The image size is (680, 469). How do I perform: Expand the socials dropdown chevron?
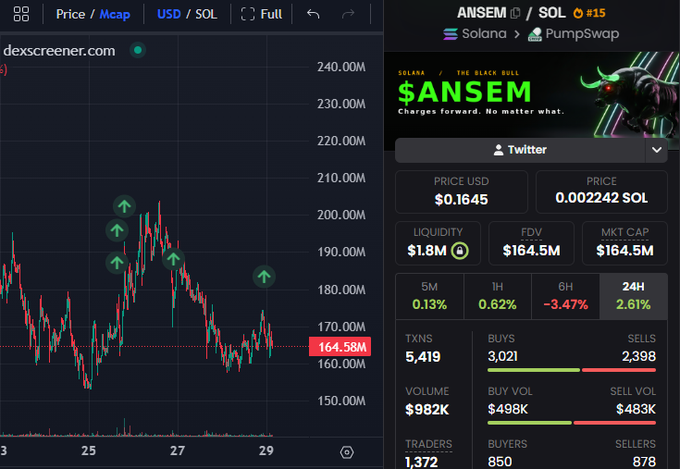click(x=657, y=150)
